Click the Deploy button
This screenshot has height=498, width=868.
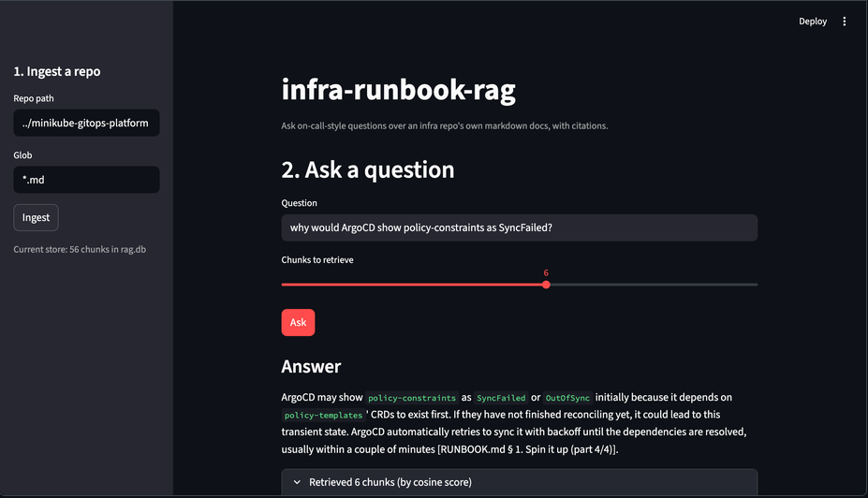point(813,21)
